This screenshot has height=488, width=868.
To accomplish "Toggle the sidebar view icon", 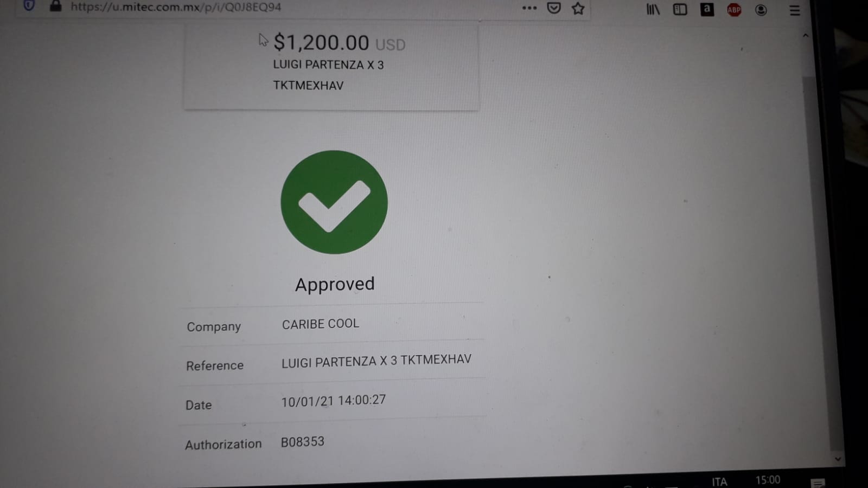I will tap(680, 9).
